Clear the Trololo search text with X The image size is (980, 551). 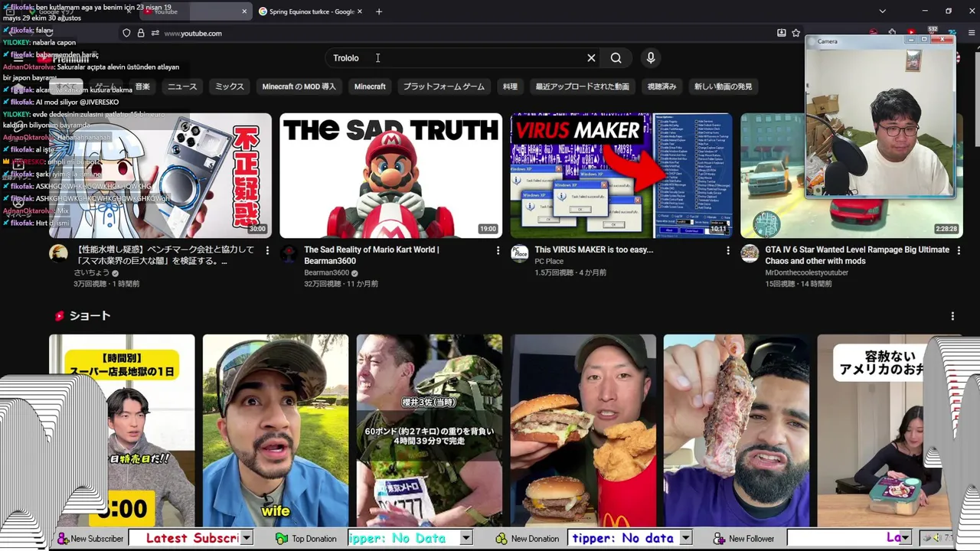[x=591, y=58]
